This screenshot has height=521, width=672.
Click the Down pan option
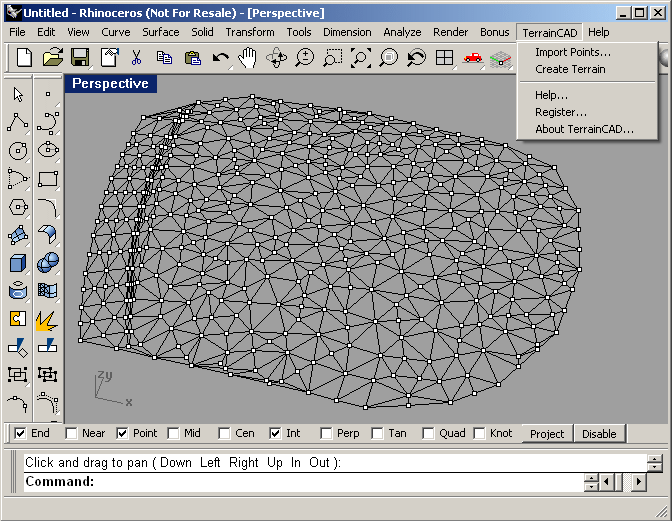pos(176,462)
